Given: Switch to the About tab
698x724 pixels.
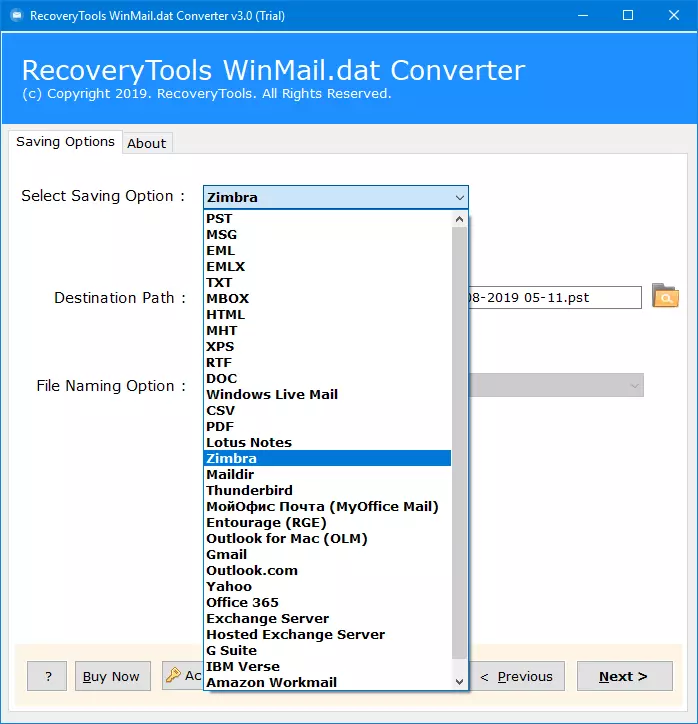Looking at the screenshot, I should pos(146,143).
